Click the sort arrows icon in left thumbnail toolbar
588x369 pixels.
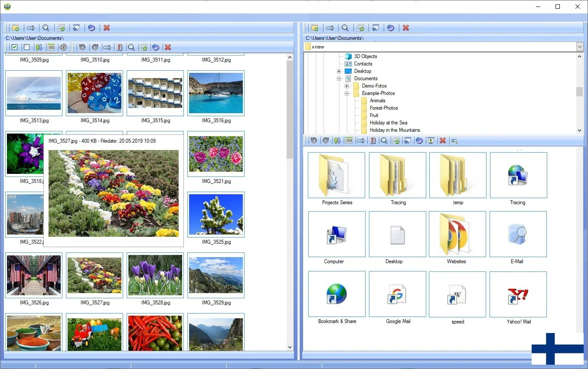39,47
